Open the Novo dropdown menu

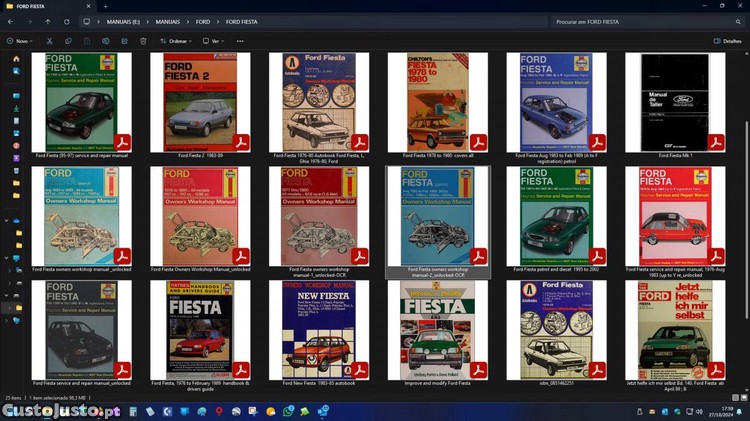coord(20,41)
